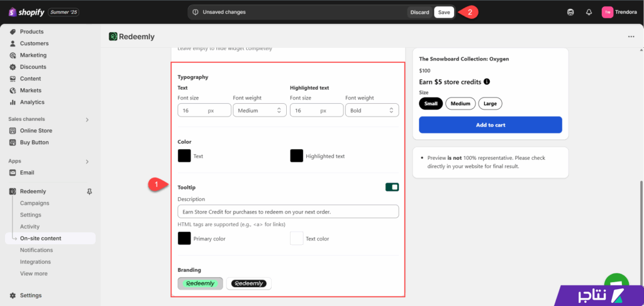This screenshot has width=644, height=306.
Task: Choose the green Redeemly branding style
Action: tap(201, 283)
